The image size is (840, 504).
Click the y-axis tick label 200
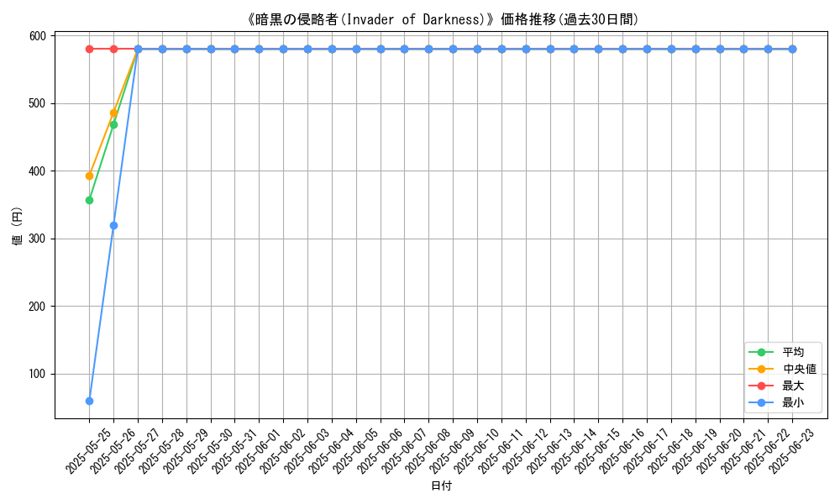tap(38, 307)
